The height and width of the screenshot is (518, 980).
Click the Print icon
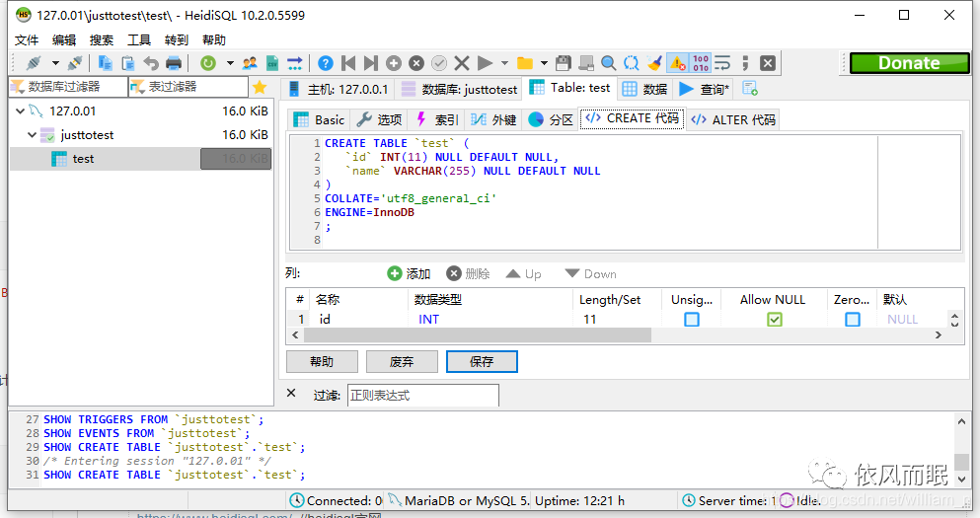tap(174, 63)
